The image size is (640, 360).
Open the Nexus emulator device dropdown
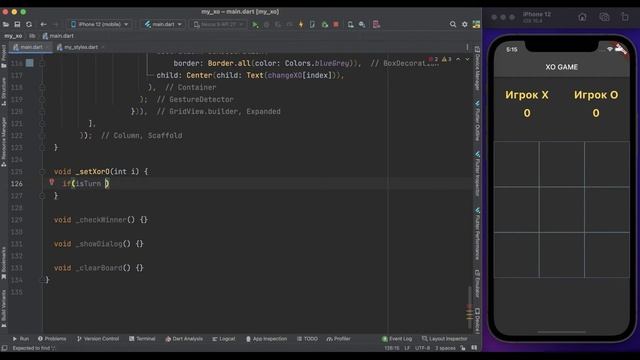tap(219, 24)
